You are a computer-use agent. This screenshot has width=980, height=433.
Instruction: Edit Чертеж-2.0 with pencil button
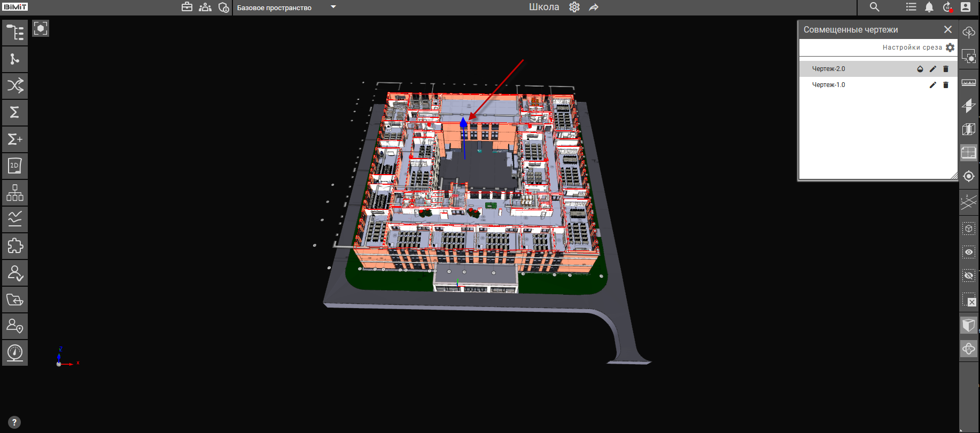pos(932,69)
